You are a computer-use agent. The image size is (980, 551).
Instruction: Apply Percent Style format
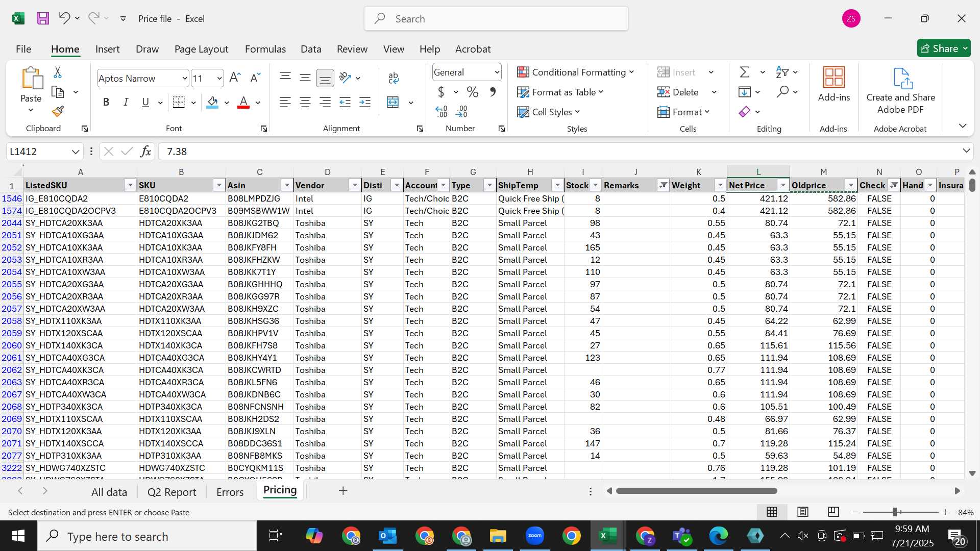pos(473,92)
